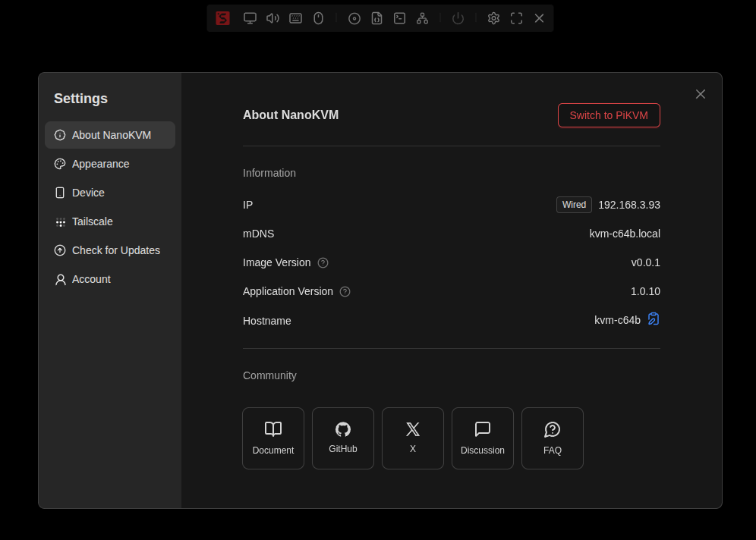Open the audio speaker icon in the toolbar

click(x=273, y=18)
